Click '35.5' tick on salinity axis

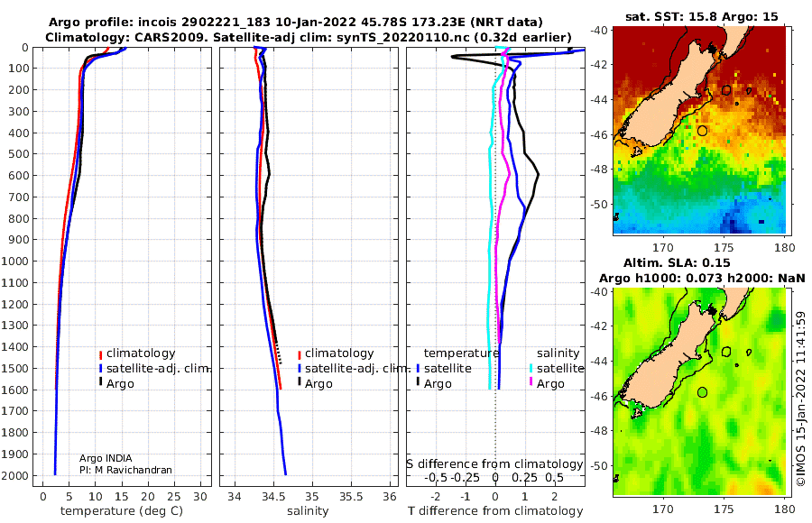[351, 497]
